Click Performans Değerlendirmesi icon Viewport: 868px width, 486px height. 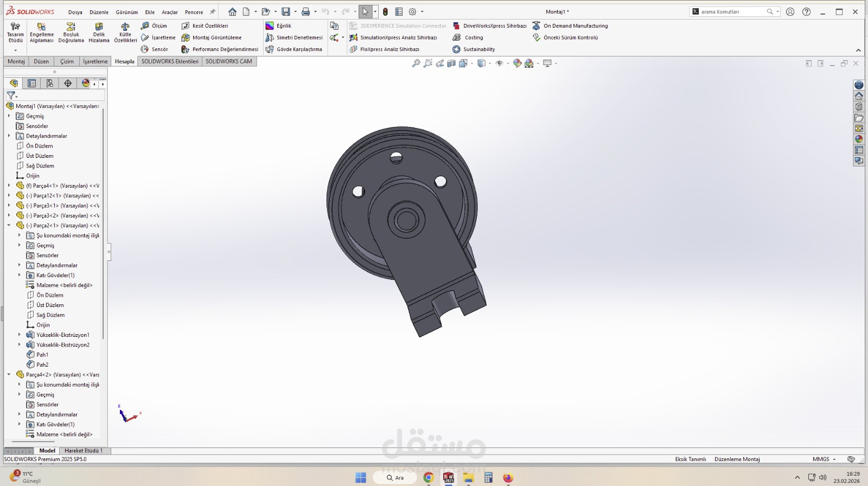point(186,49)
